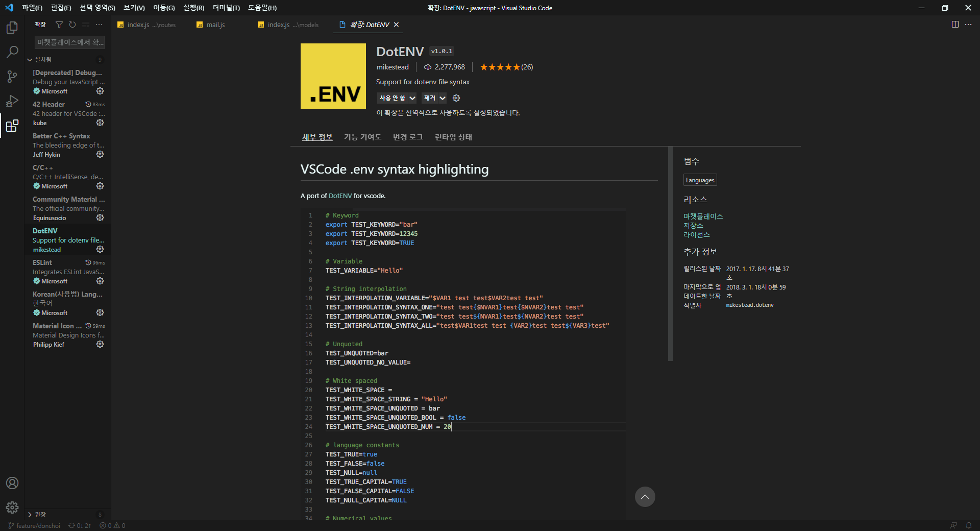Screen dimensions: 980x531
Task: Open the index.js models editor tab
Action: [x=293, y=25]
